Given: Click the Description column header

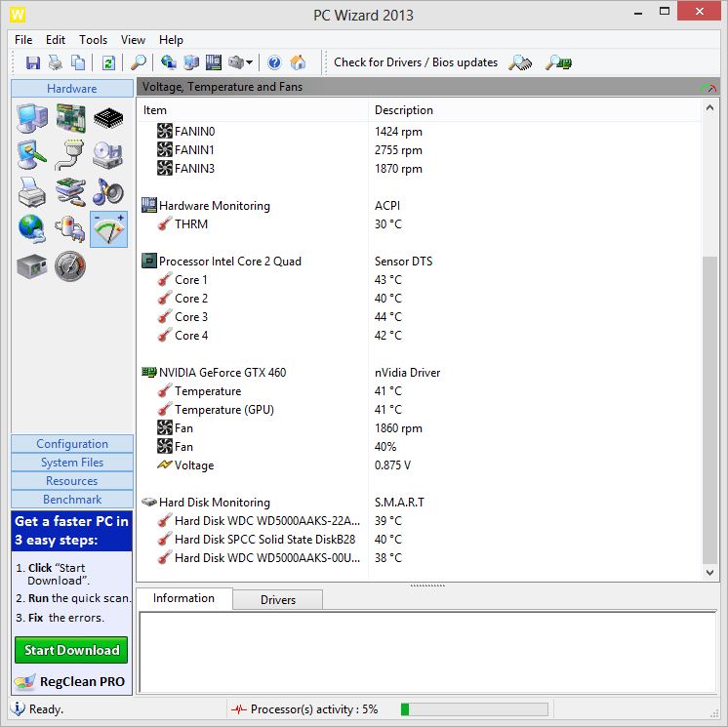Looking at the screenshot, I should [x=535, y=110].
